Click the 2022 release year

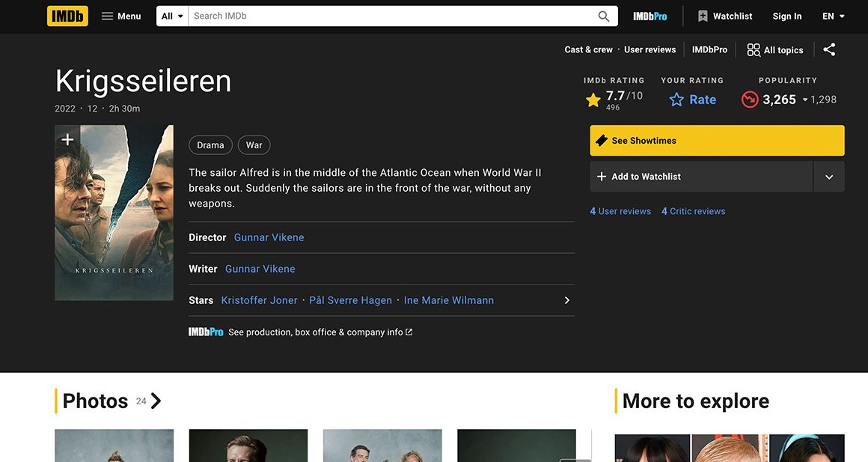(x=65, y=109)
